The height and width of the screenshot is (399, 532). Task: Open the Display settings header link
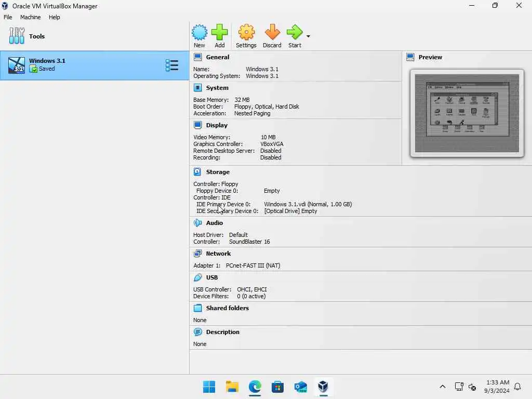point(217,125)
